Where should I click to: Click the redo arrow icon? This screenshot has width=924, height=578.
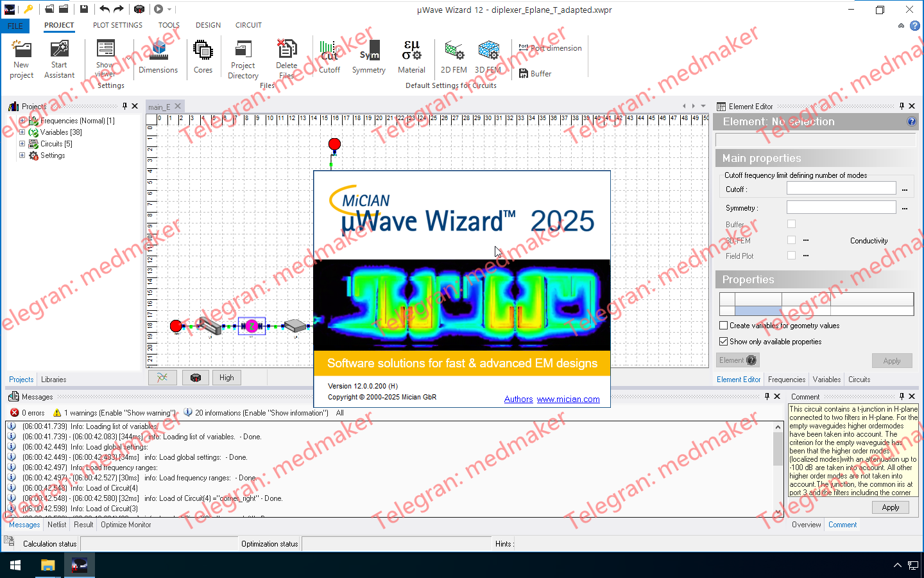pos(119,9)
